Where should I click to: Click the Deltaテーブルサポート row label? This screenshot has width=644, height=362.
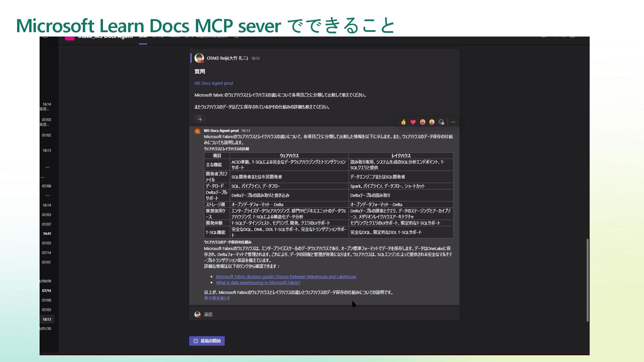217,195
